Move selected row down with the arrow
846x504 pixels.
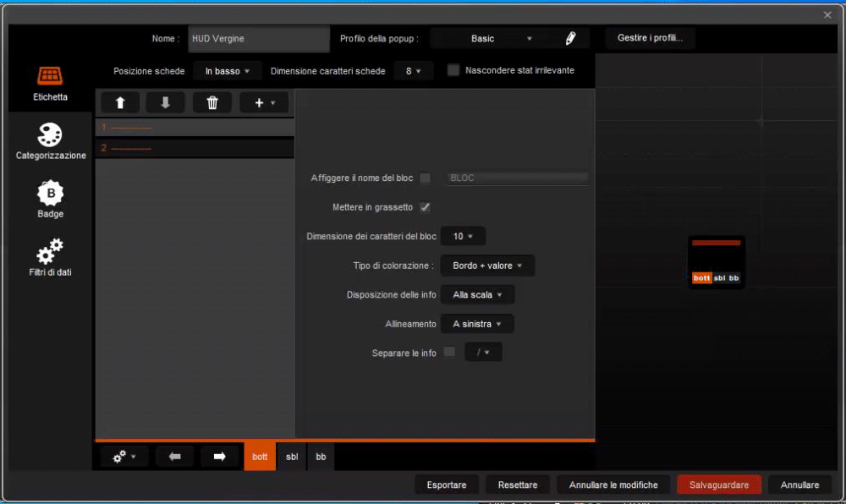166,102
